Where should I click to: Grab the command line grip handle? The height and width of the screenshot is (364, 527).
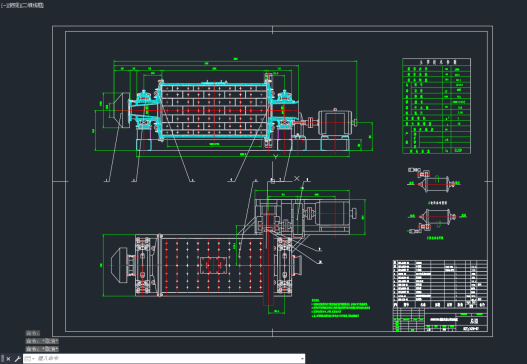pos(2,359)
